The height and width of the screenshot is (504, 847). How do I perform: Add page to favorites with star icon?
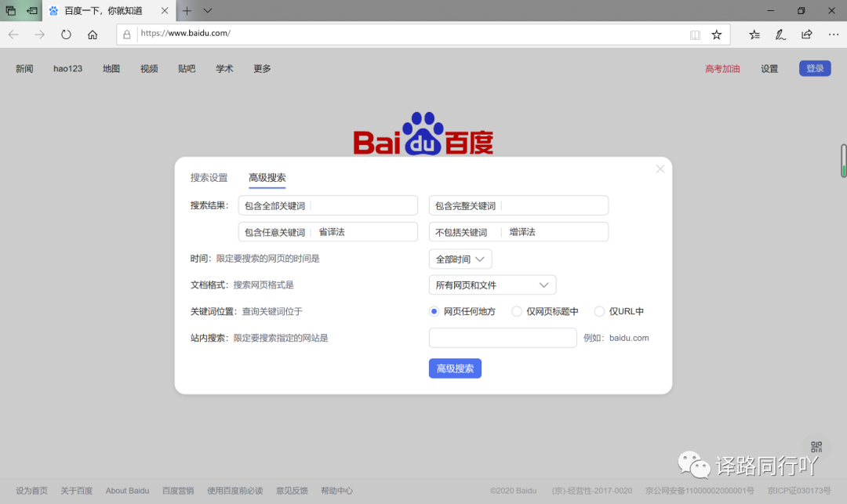point(716,34)
